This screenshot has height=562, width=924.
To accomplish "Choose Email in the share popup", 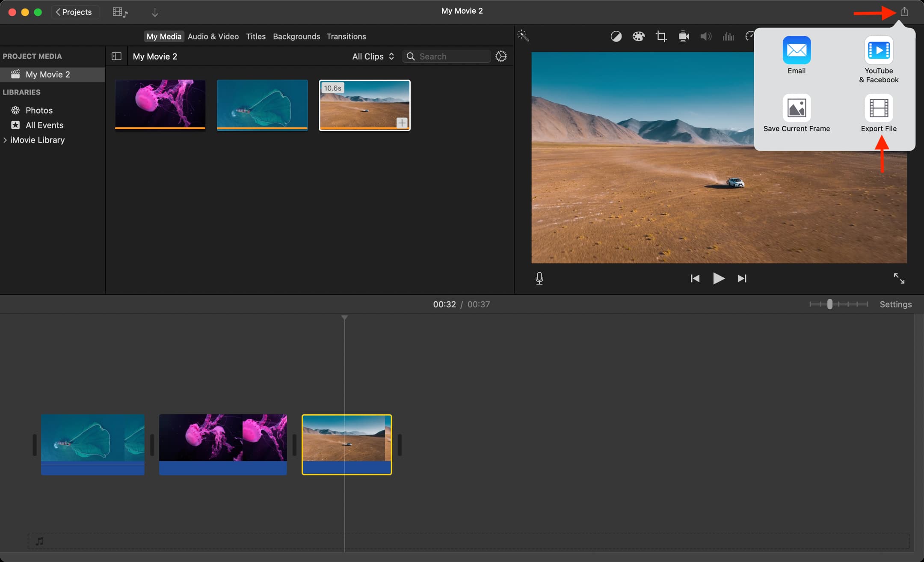I will pos(797,56).
